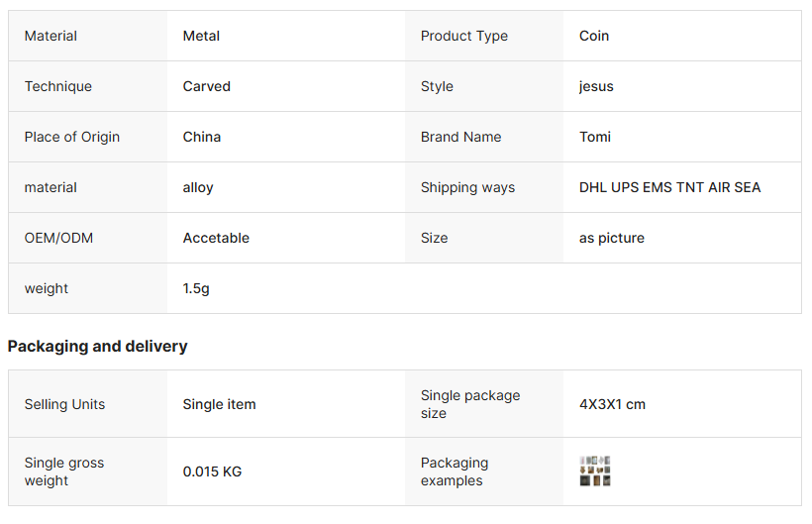
Task: Click the 'Packaging and delivery' heading
Action: (97, 346)
